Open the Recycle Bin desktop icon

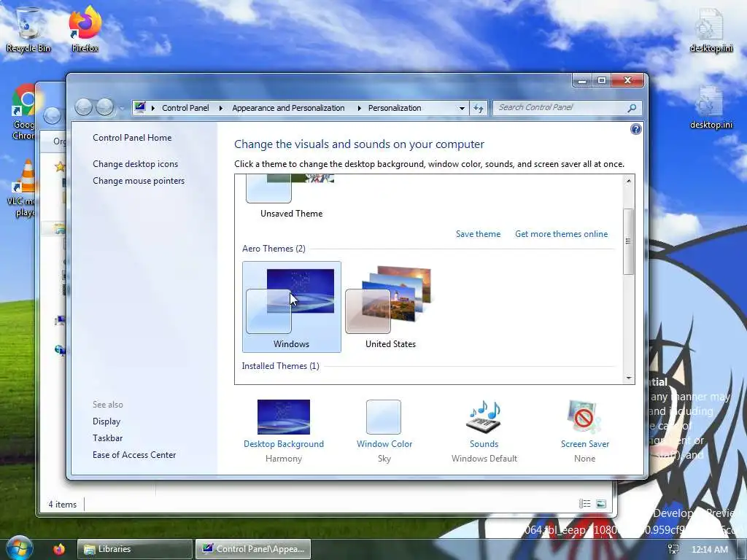[28, 29]
